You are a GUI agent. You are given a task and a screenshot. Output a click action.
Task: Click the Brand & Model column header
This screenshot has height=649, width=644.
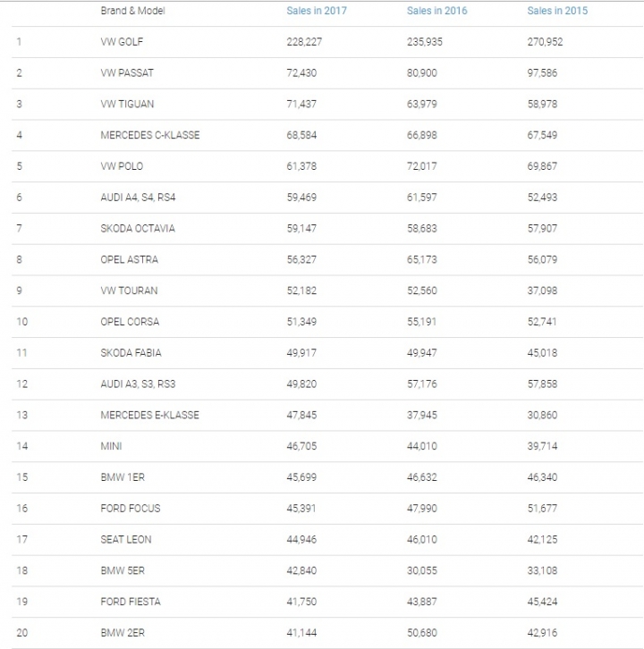(132, 11)
